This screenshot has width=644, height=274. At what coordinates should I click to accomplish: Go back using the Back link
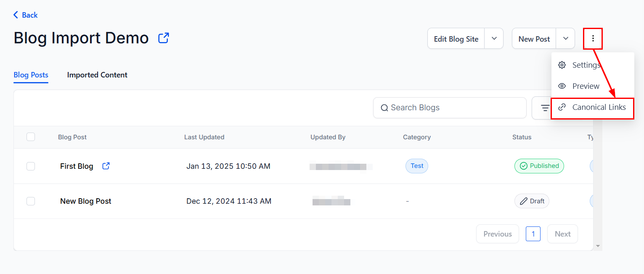26,15
